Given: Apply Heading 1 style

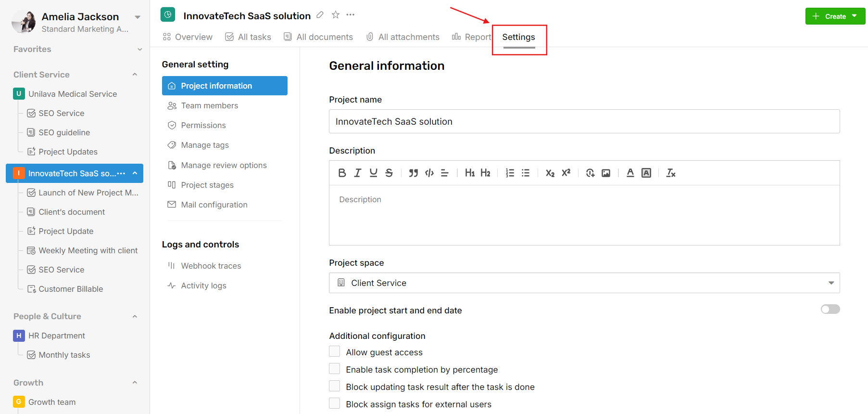Looking at the screenshot, I should point(470,173).
